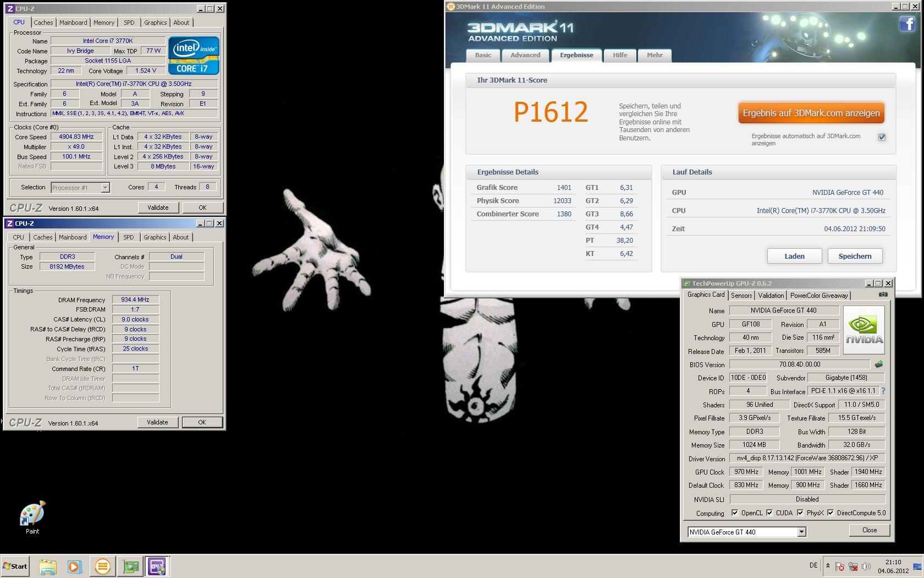Image resolution: width=924 pixels, height=578 pixels.
Task: Switch to Caches tab in top CPU-Z
Action: (43, 23)
